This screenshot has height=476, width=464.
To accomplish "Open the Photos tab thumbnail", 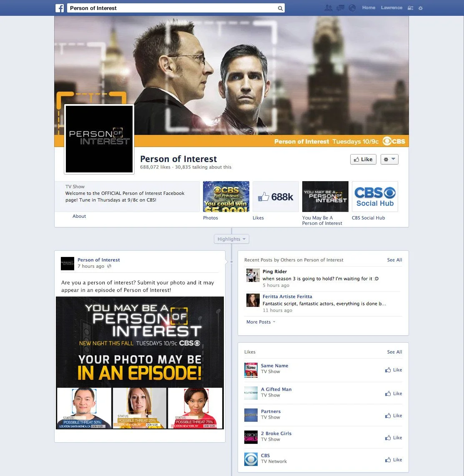I will pos(226,197).
